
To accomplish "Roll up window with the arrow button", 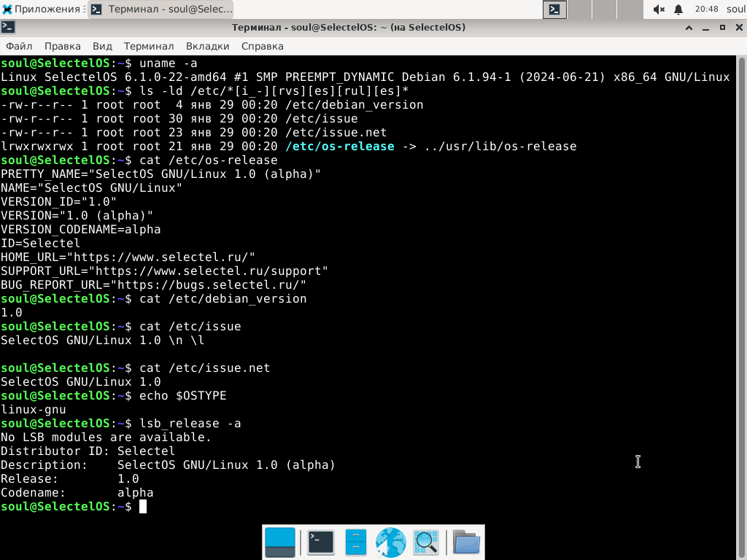I will (x=689, y=28).
